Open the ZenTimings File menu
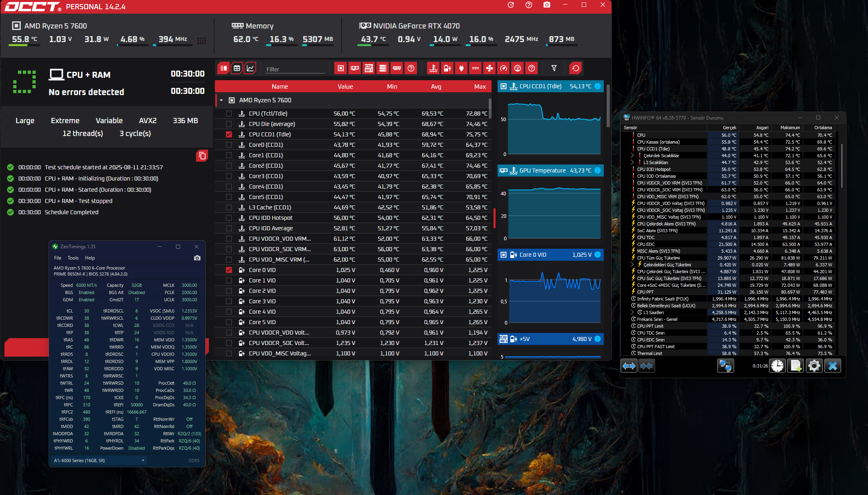 (x=58, y=258)
